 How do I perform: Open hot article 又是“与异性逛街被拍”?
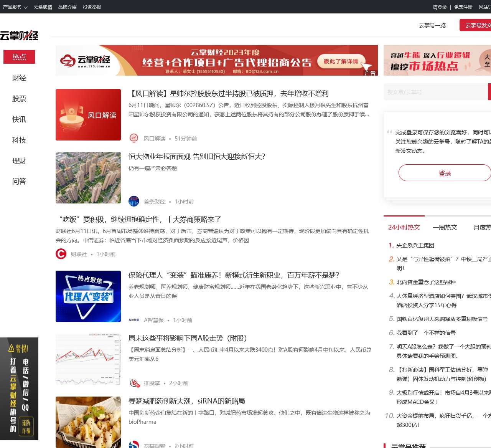[443, 263]
